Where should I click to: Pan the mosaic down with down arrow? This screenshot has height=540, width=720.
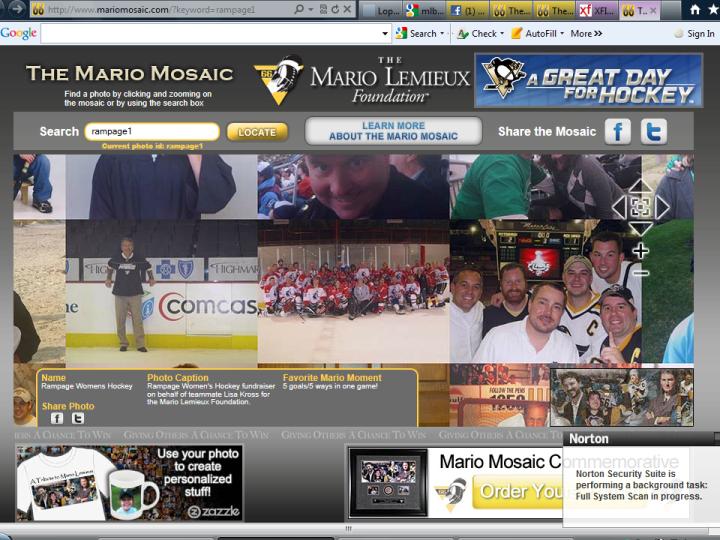[x=640, y=228]
